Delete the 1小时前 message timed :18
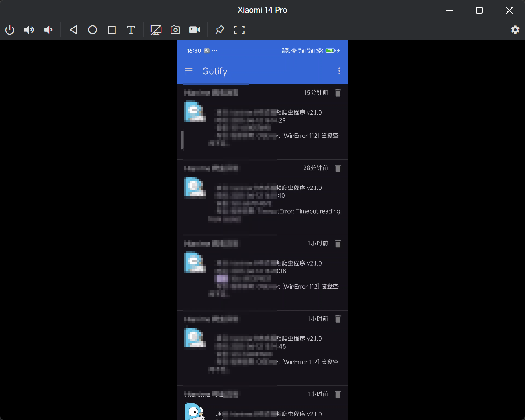The width and height of the screenshot is (525, 420). (338, 244)
